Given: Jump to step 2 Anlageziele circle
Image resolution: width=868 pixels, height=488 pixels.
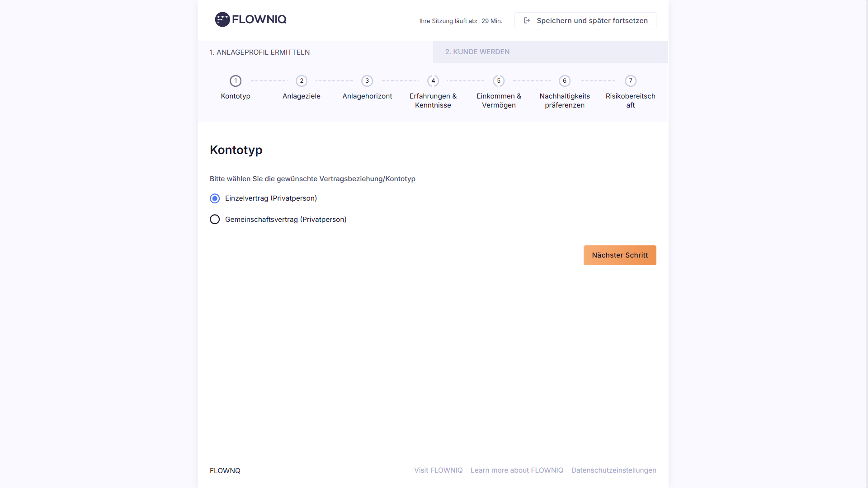Looking at the screenshot, I should (x=302, y=81).
